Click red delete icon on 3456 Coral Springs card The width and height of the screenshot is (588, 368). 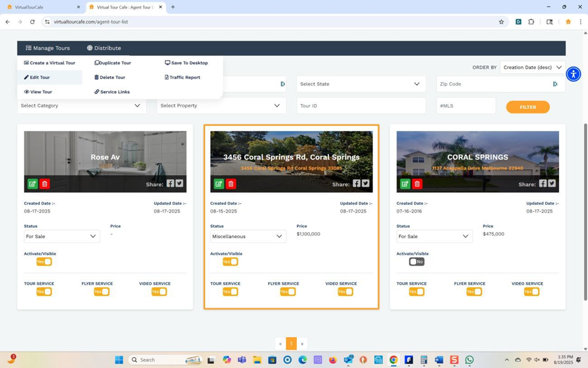pyautogui.click(x=231, y=184)
